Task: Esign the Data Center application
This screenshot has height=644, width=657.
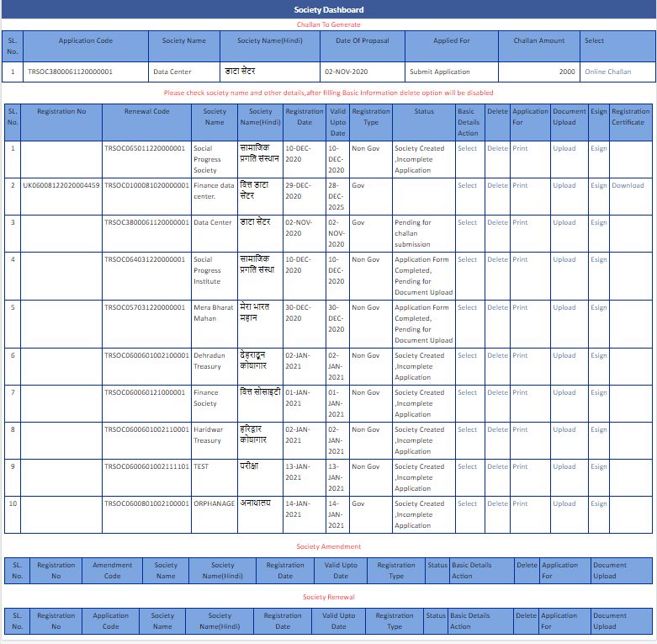Action: tap(599, 222)
